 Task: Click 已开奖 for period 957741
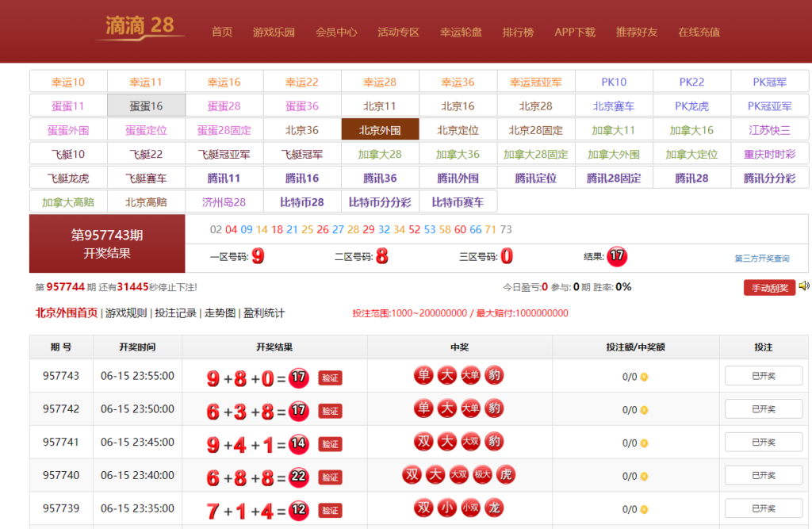coord(763,443)
